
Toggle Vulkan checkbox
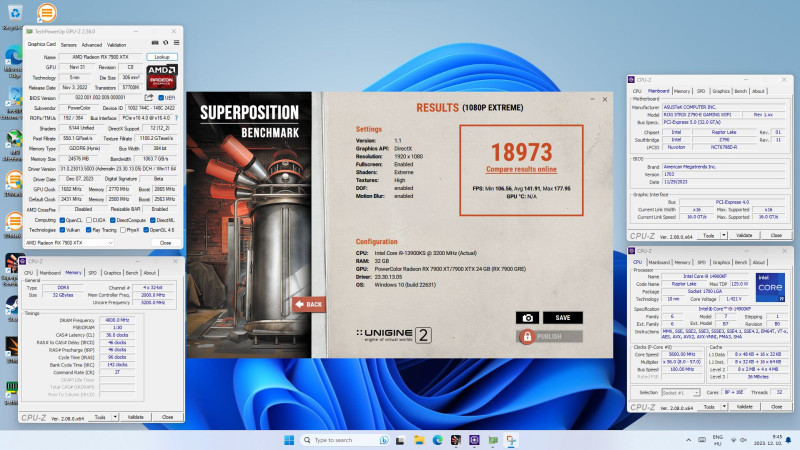62,230
